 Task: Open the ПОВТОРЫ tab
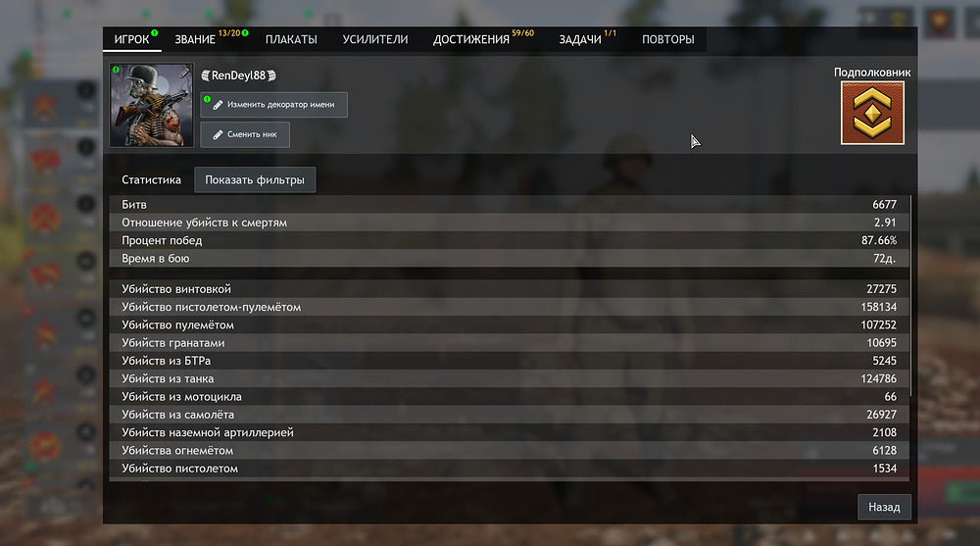[x=668, y=40]
